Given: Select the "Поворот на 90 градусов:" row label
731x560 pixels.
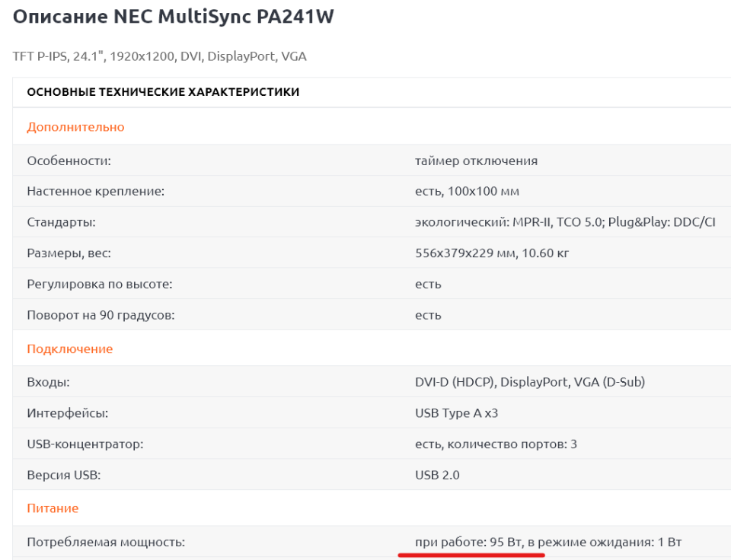Looking at the screenshot, I should 101,315.
